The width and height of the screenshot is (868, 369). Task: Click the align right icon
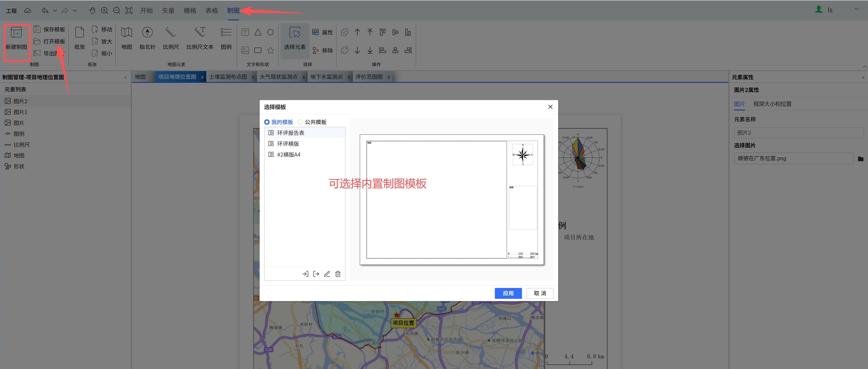point(408,50)
